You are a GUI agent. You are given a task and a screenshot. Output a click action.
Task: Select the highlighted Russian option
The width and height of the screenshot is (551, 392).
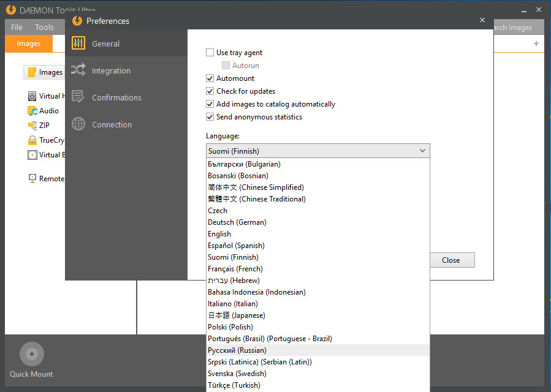(317, 350)
